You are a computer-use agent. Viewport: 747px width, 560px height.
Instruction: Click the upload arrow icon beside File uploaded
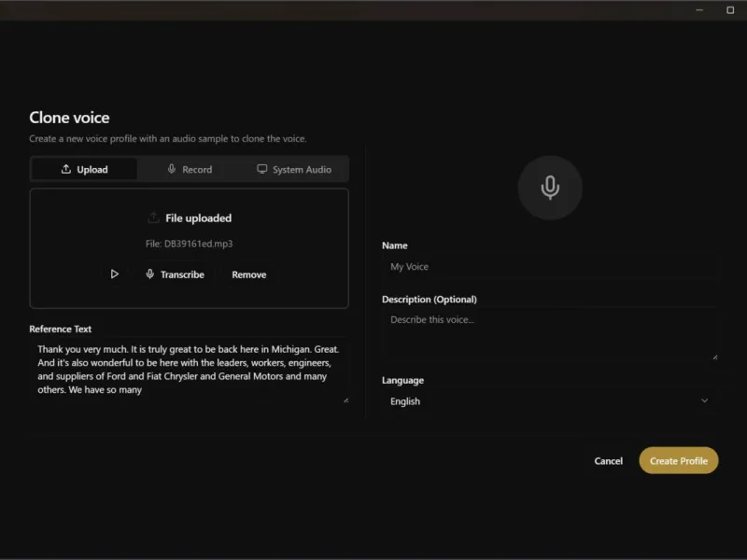point(153,217)
